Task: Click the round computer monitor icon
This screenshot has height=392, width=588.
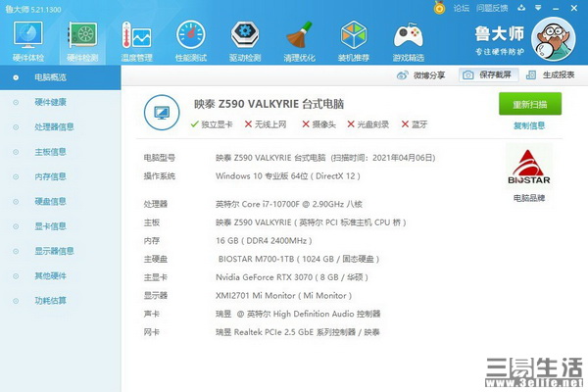Action: [x=162, y=113]
